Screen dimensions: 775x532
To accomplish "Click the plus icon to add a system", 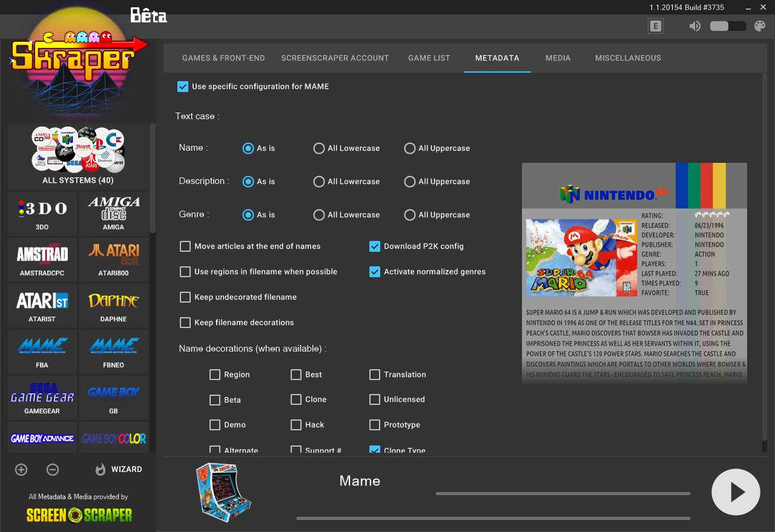I will (x=21, y=469).
